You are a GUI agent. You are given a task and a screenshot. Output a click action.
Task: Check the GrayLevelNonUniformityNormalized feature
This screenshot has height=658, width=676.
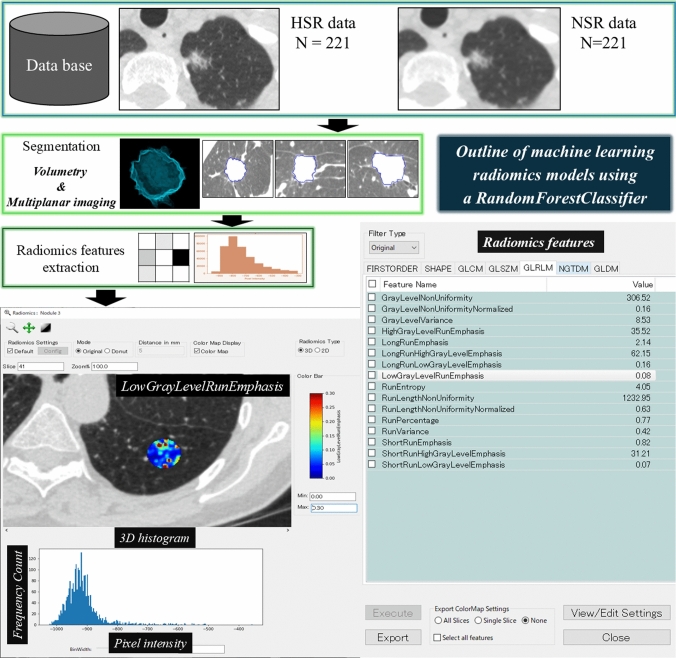tap(372, 309)
